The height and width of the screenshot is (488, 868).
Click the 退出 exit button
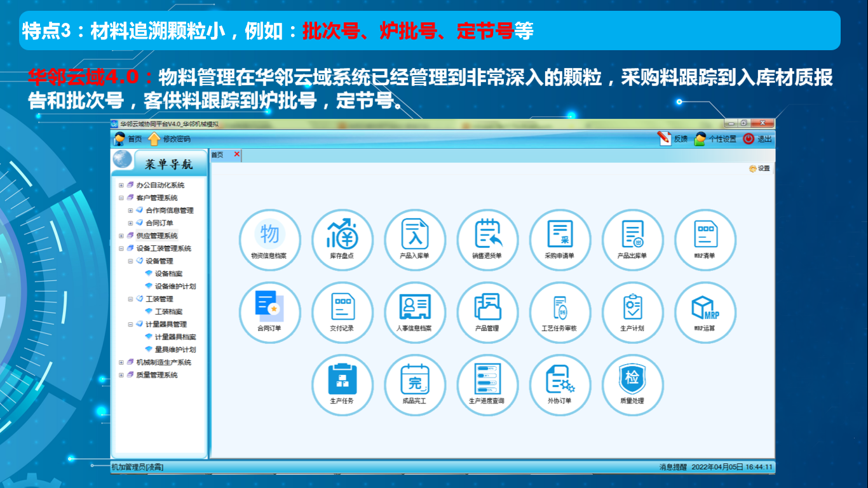(757, 139)
